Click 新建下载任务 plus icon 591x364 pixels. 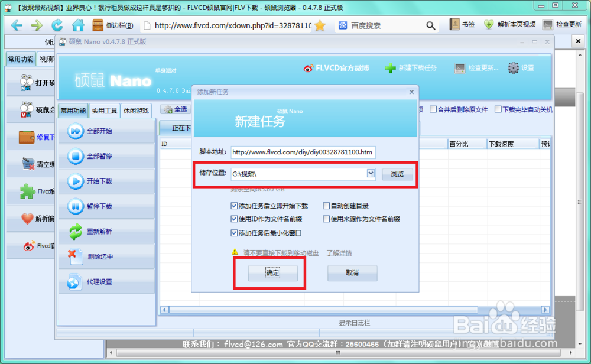pyautogui.click(x=391, y=68)
